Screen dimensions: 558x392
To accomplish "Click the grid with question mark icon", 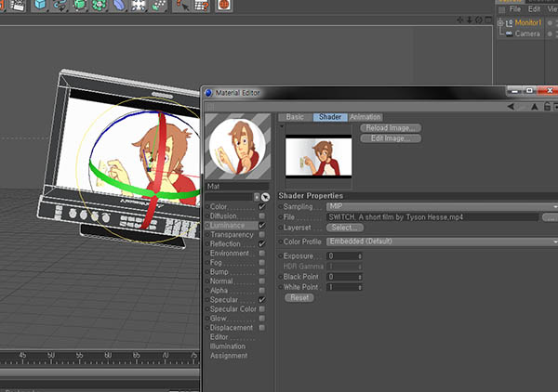I will 202,5.
